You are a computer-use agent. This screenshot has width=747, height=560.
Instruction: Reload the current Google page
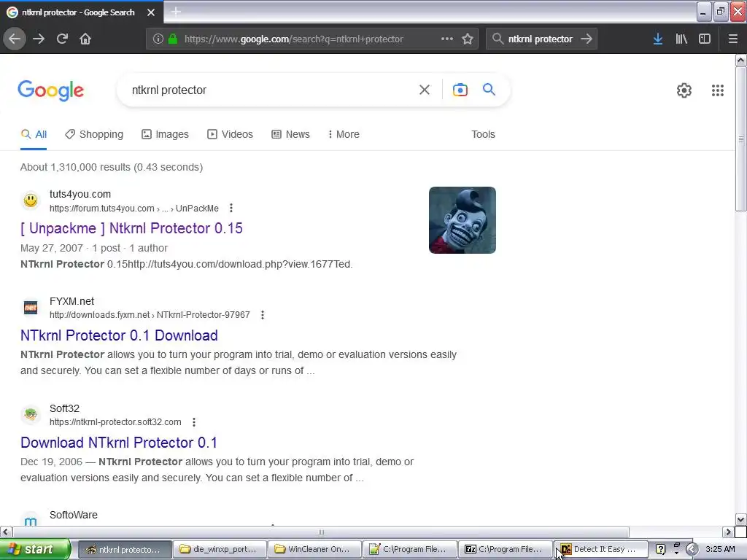pos(62,39)
